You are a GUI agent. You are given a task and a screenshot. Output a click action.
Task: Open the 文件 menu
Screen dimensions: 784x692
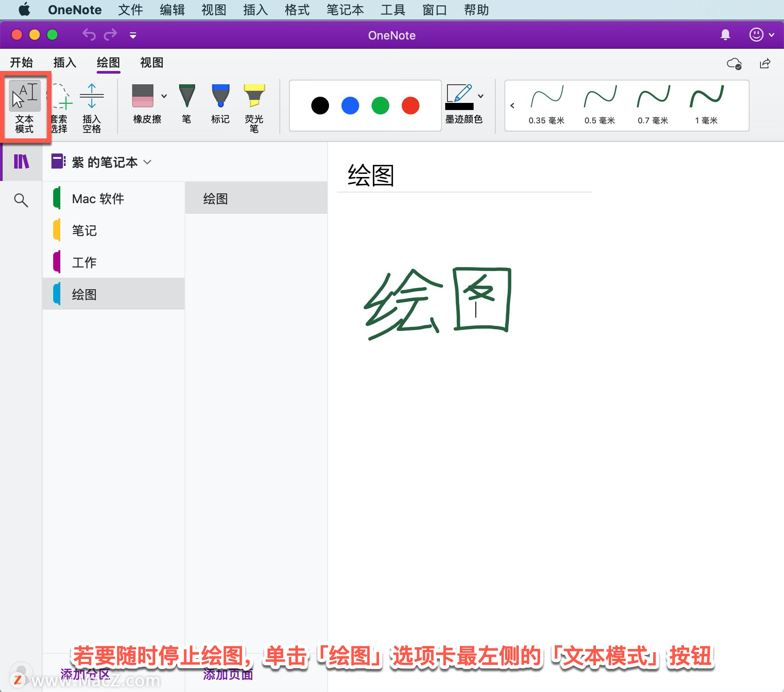[x=130, y=10]
